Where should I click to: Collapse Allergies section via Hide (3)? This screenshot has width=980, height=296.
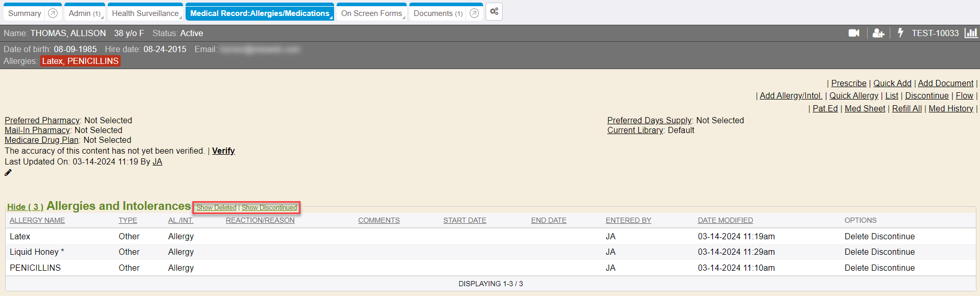coord(25,207)
